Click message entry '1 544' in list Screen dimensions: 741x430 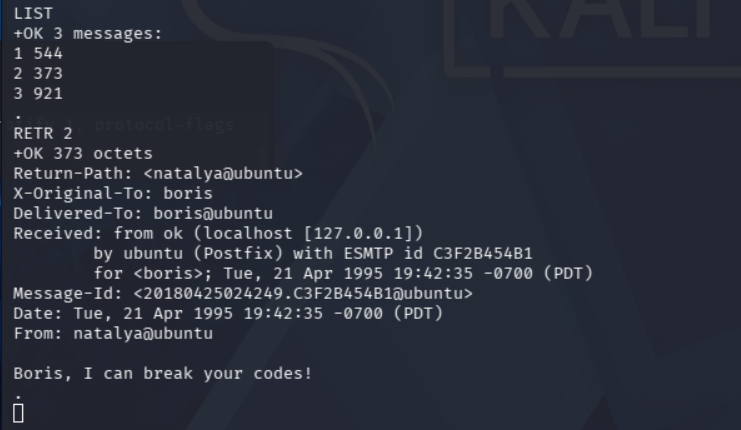pyautogui.click(x=38, y=53)
